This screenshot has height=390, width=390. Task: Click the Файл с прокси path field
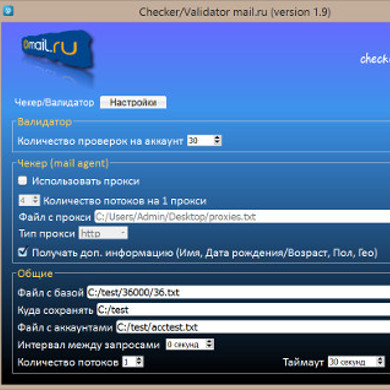[242, 217]
